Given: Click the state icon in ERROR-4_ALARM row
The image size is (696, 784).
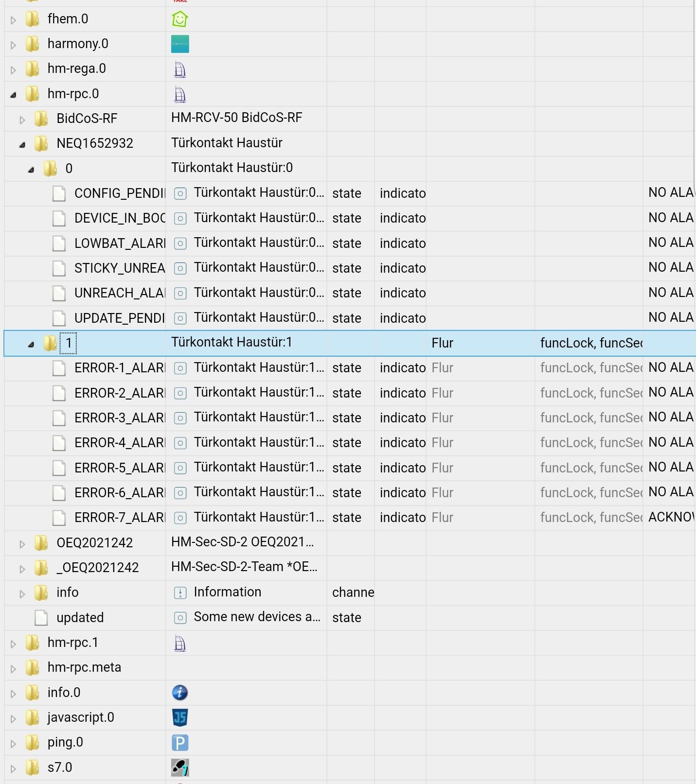Looking at the screenshot, I should (x=180, y=443).
